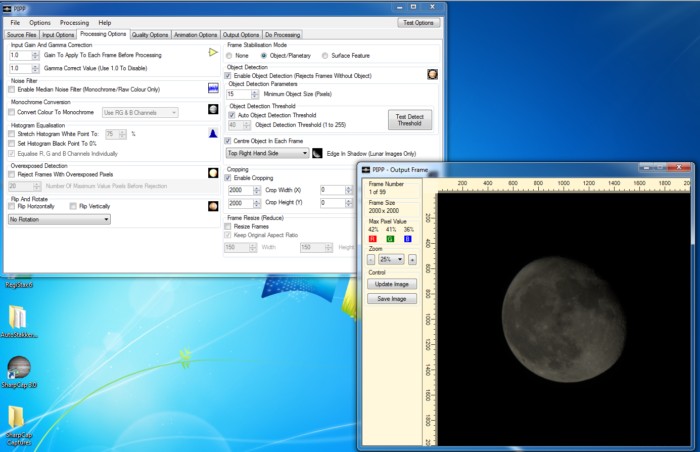Click the blue histogram equalisation icon
The image size is (700, 452).
point(213,133)
